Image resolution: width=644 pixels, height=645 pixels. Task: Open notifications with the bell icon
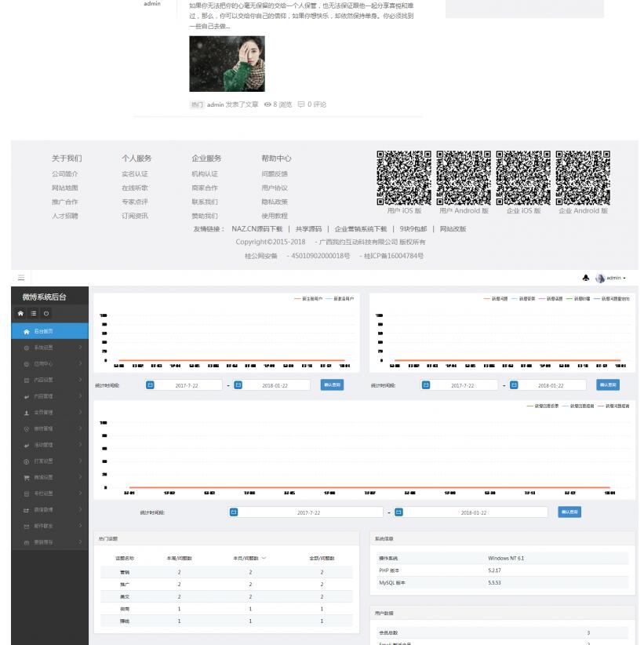pyautogui.click(x=584, y=278)
